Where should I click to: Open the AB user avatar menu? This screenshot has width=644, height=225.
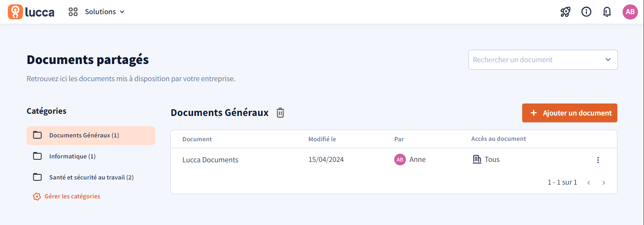point(630,12)
